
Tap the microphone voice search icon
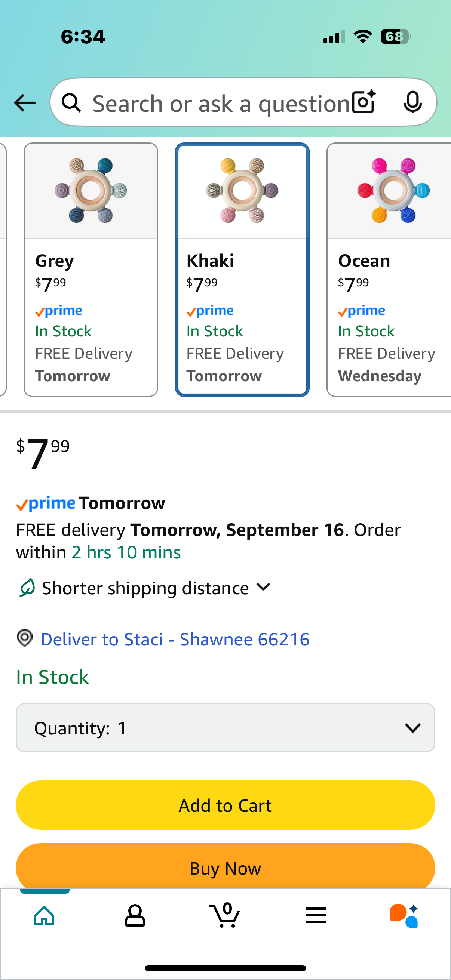(412, 102)
